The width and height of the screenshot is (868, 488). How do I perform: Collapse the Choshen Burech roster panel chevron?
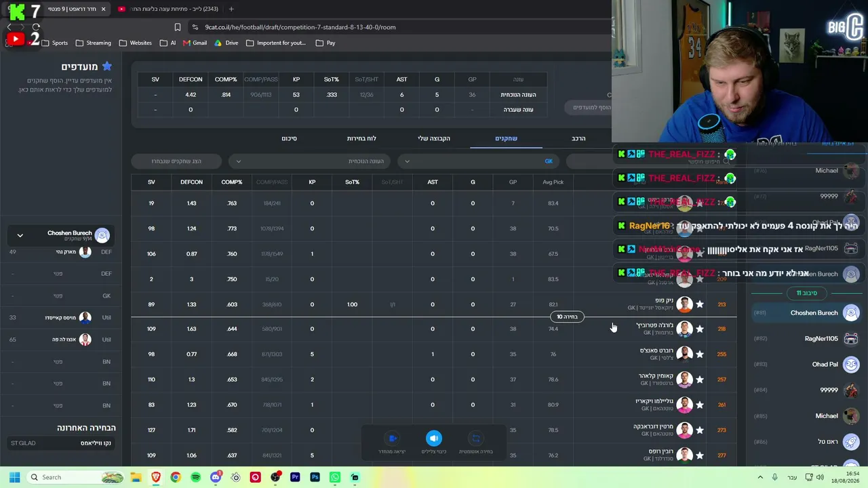20,235
